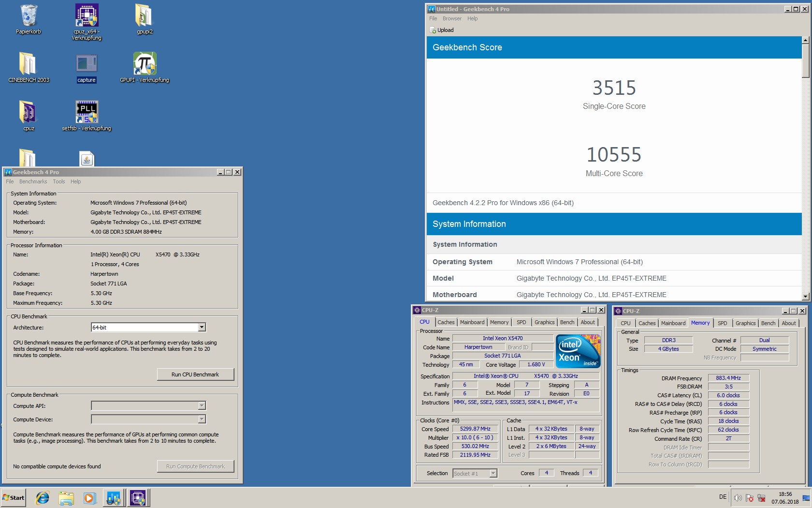This screenshot has width=812, height=508.
Task: Switch to Geekbench taskbar button
Action: click(x=114, y=498)
